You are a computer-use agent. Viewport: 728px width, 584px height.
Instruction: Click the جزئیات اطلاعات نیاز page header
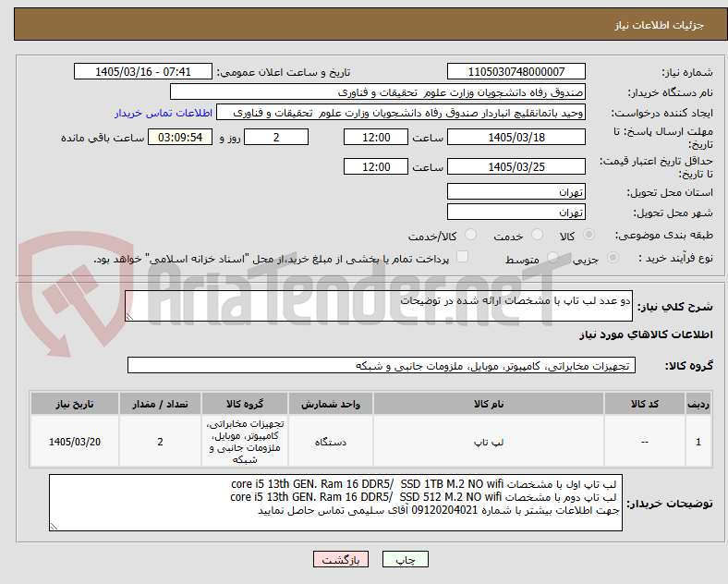(660, 25)
